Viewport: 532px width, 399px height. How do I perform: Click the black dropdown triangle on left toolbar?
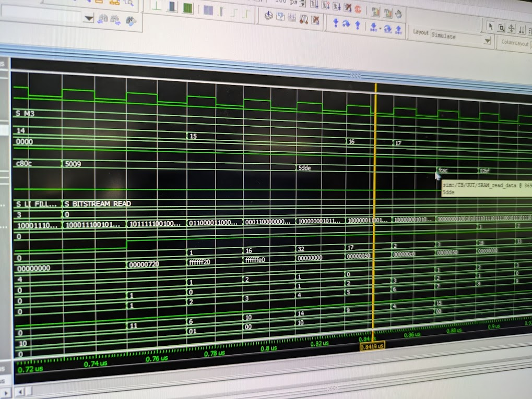(88, 18)
